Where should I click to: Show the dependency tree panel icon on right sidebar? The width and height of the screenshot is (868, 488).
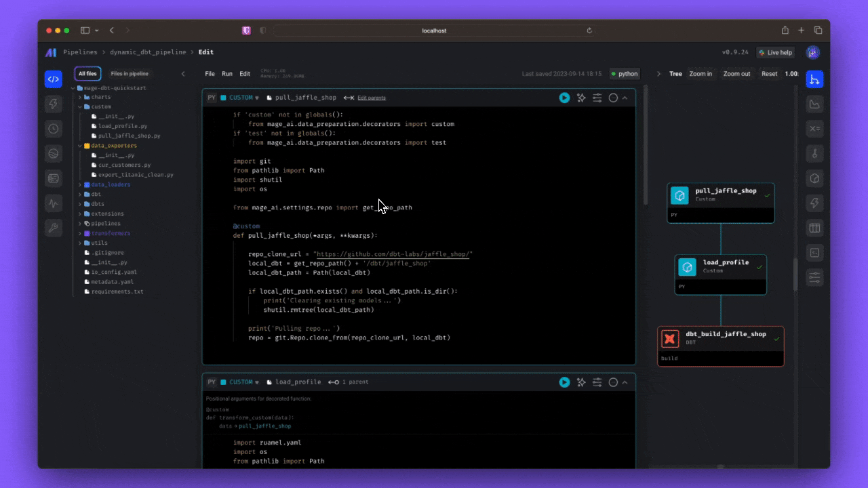coord(814,79)
